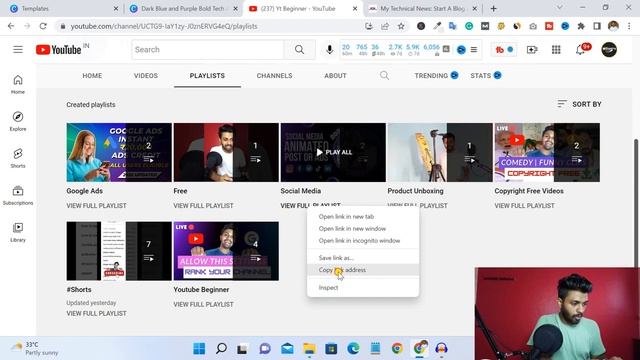Share this page icon in address bar

(384, 26)
